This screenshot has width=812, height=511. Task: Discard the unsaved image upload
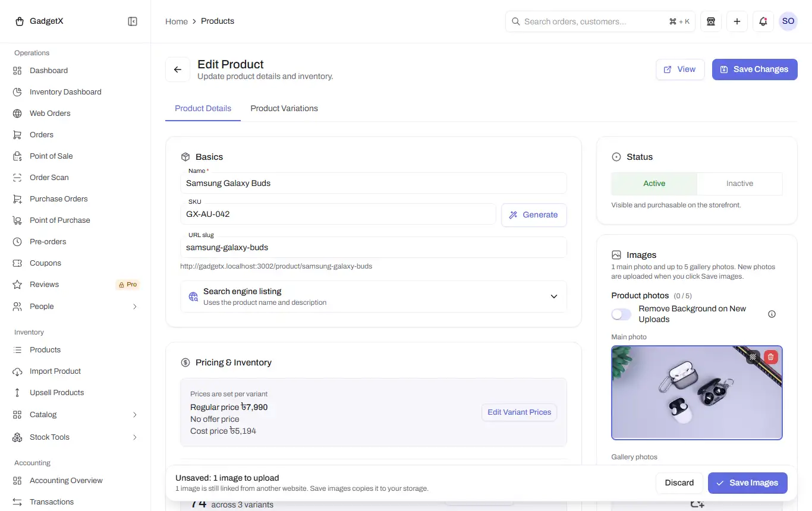point(679,483)
